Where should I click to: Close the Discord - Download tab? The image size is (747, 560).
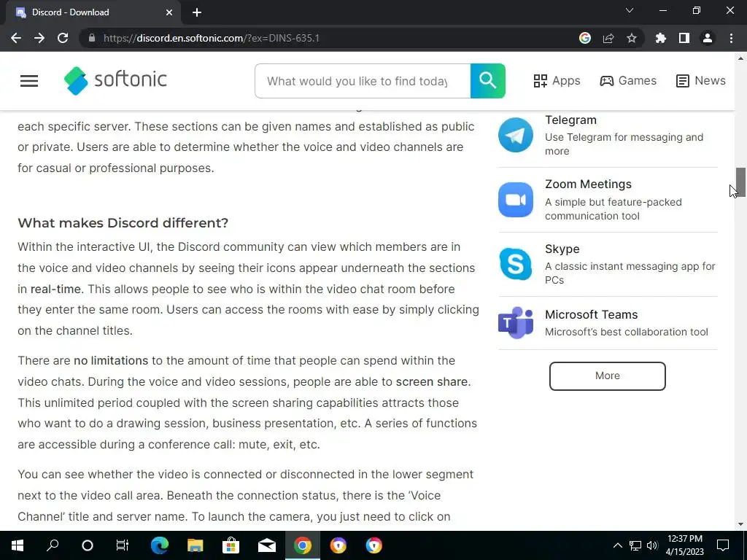(169, 12)
